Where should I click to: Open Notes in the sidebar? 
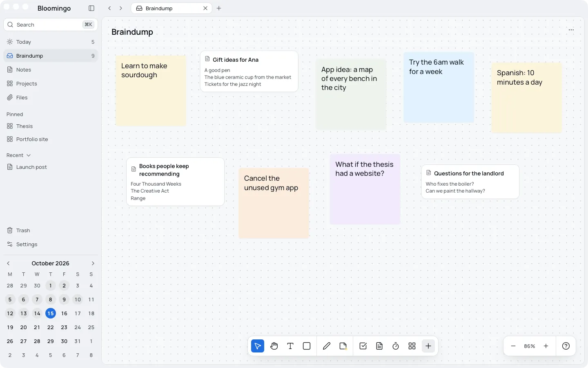tap(51, 70)
